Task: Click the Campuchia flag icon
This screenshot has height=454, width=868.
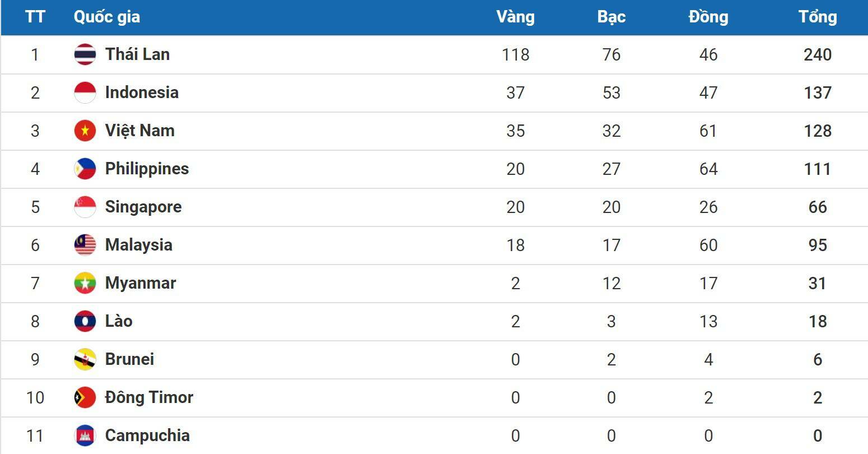Action: coord(85,436)
